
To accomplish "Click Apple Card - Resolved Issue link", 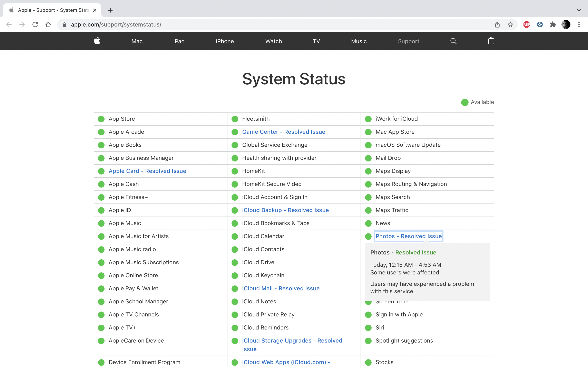I will [147, 171].
